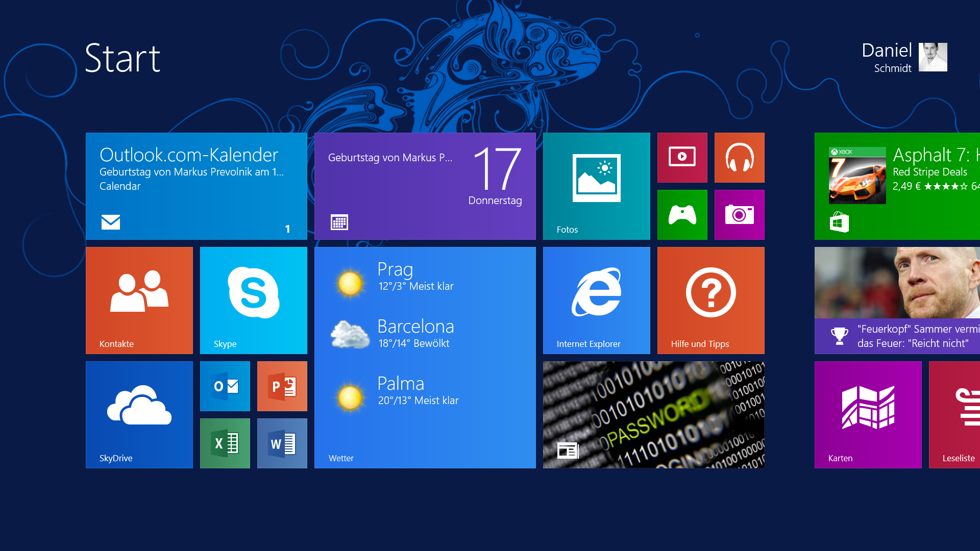Open the Fotos tile
This screenshot has height=551, width=980.
(x=597, y=186)
